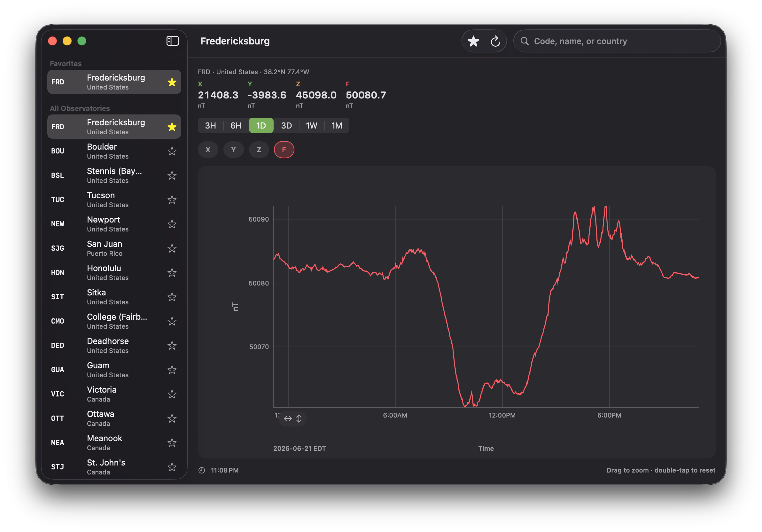Image resolution: width=762 pixels, height=532 pixels.
Task: Star the Guam observatory
Action: [x=172, y=370]
